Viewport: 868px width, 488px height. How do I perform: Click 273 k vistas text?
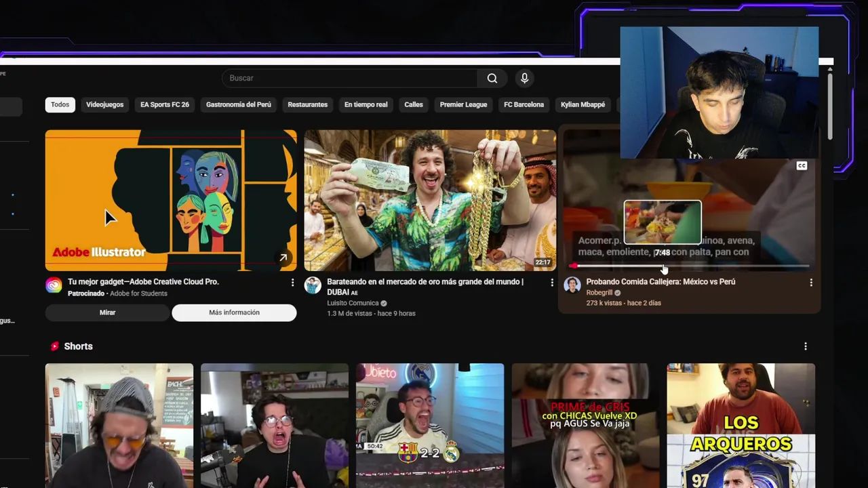[604, 303]
